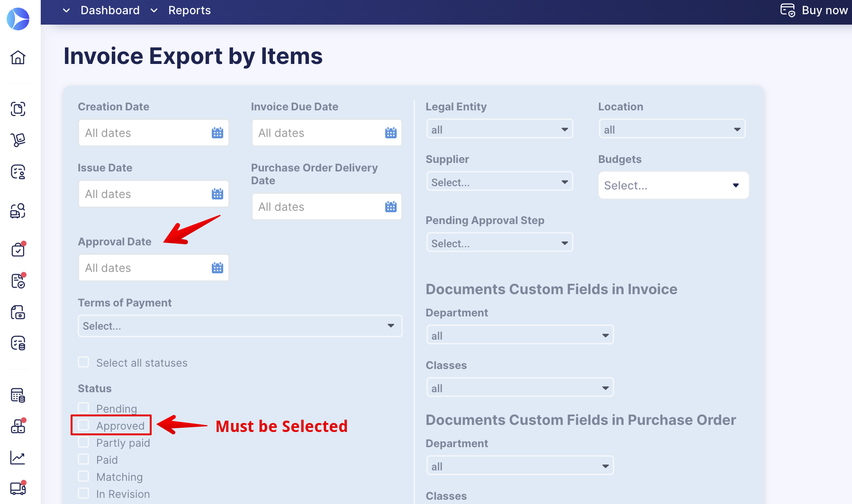Check the Paid status checkbox
Viewport: 852px width, 504px height.
coord(83,459)
